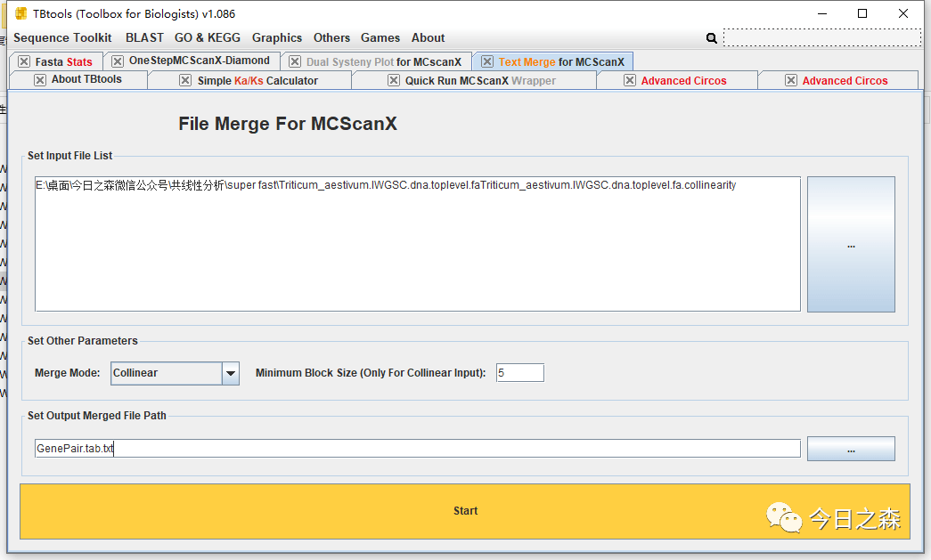The image size is (931, 560).
Task: Close the About TBtools tab
Action: coord(40,80)
